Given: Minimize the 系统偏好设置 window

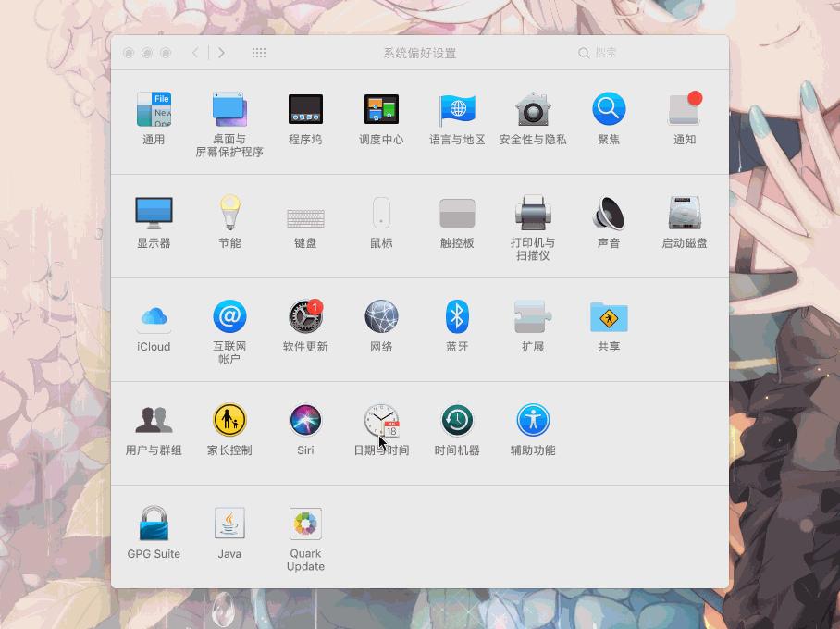Looking at the screenshot, I should 147,53.
